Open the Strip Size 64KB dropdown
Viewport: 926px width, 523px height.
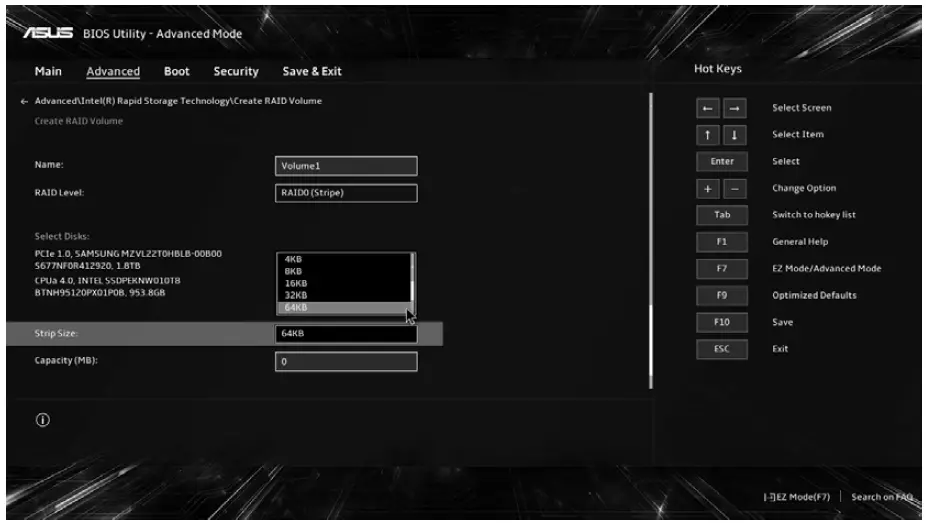[346, 334]
